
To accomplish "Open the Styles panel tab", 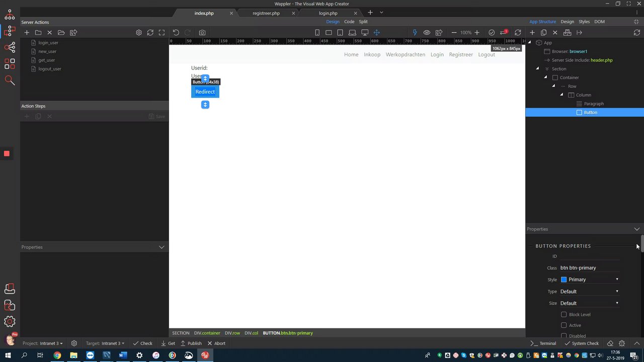I will click(584, 22).
